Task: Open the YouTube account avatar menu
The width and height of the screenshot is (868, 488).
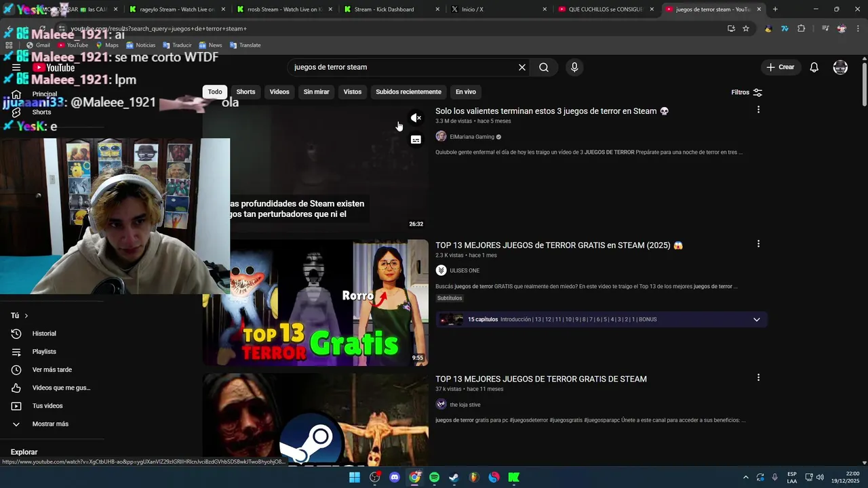Action: pyautogui.click(x=840, y=67)
